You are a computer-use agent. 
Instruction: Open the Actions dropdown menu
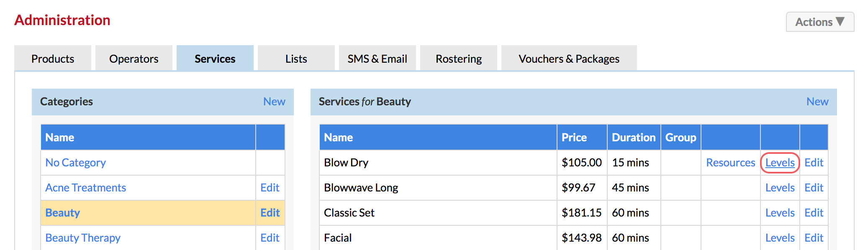point(820,22)
